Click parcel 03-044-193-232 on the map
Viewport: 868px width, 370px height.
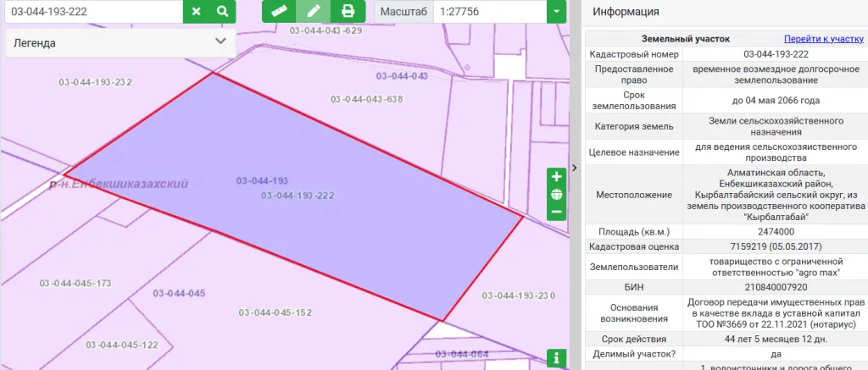[x=95, y=82]
